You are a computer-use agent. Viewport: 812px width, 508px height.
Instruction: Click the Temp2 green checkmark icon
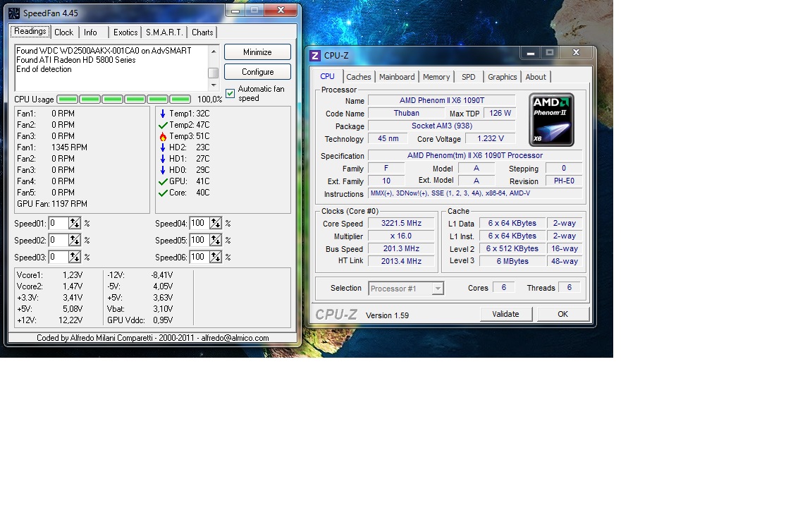[x=163, y=125]
